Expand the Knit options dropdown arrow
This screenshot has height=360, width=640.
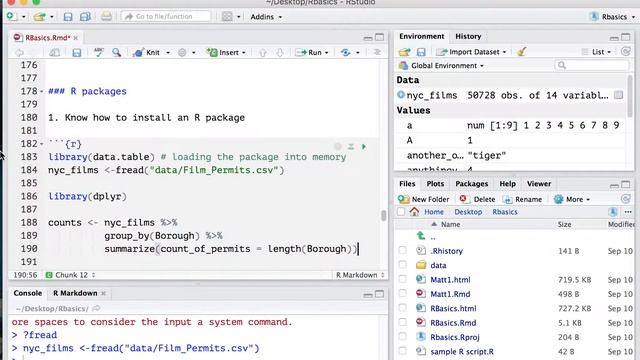pos(168,53)
